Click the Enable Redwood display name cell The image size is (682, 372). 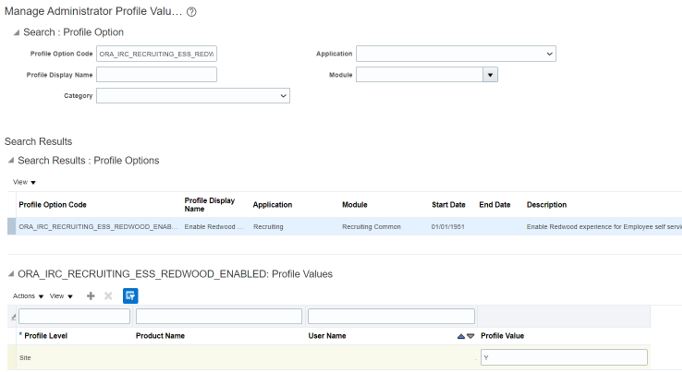point(213,227)
